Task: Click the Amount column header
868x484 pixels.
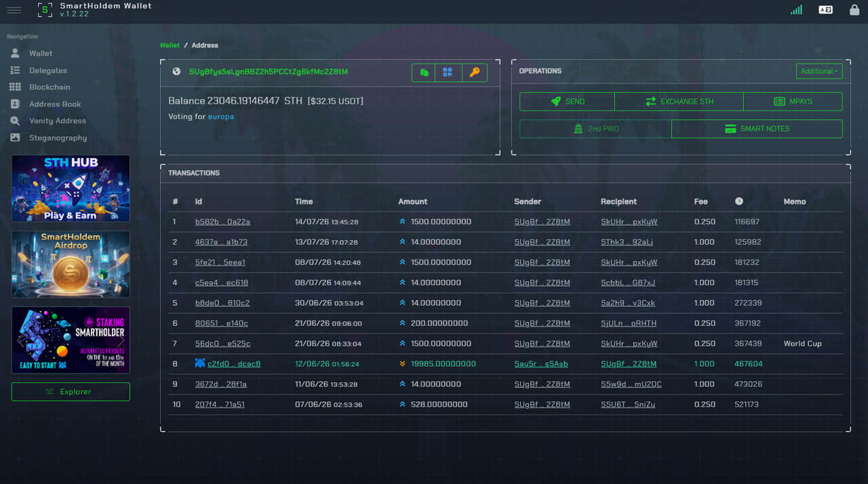Action: click(412, 201)
